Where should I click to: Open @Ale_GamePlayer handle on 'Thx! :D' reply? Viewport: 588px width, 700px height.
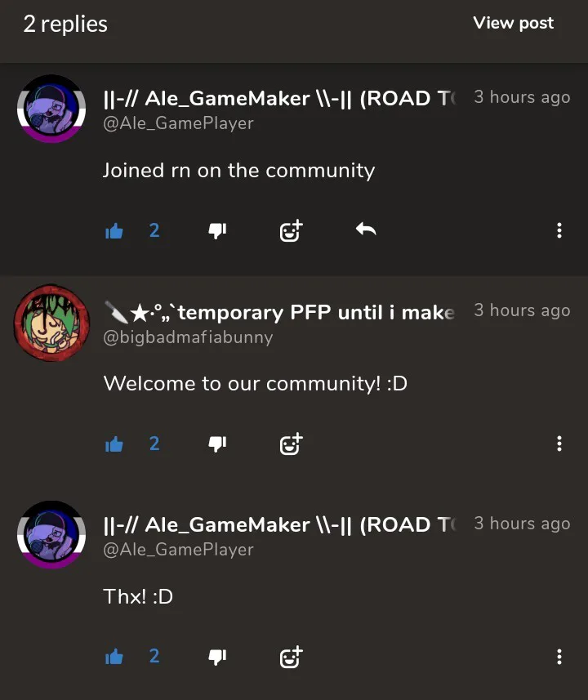pos(178,550)
